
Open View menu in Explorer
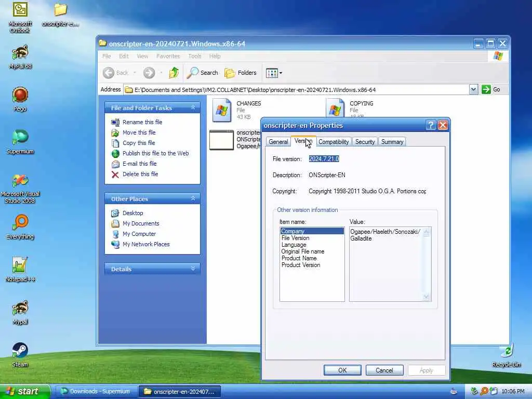[x=142, y=56]
